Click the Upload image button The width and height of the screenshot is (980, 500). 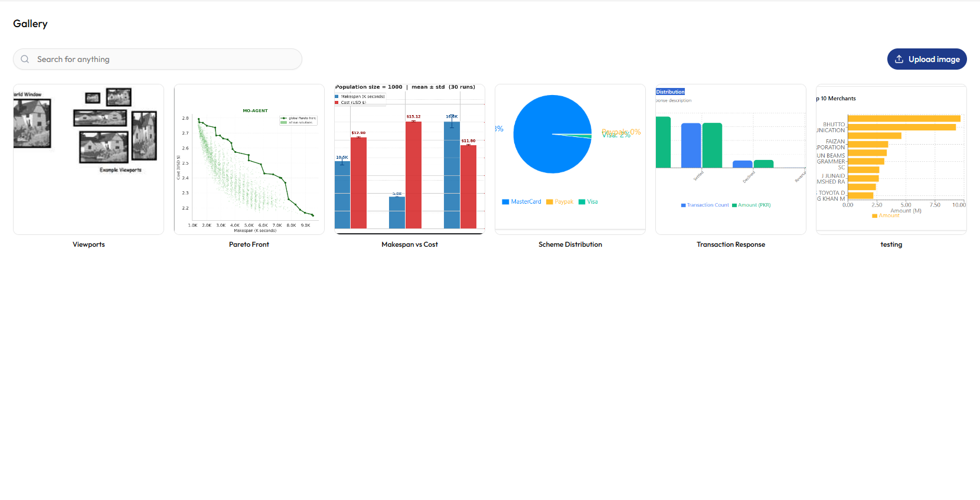(927, 59)
